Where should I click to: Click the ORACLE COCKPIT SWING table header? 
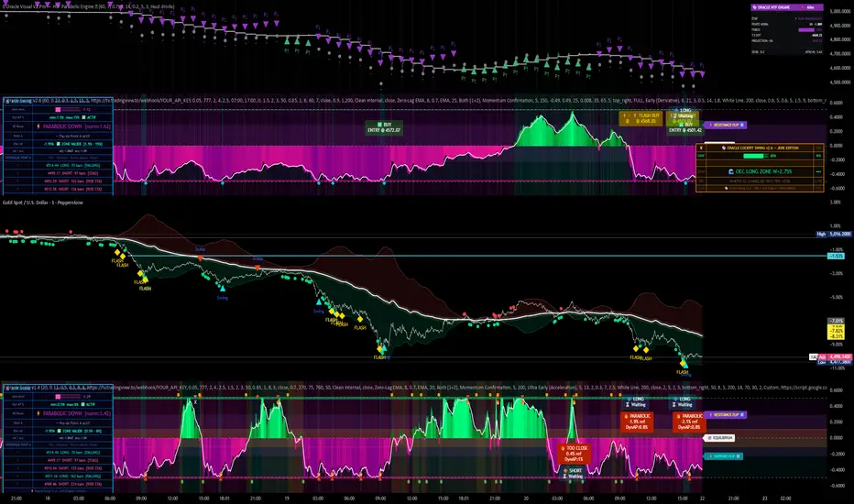click(x=760, y=148)
